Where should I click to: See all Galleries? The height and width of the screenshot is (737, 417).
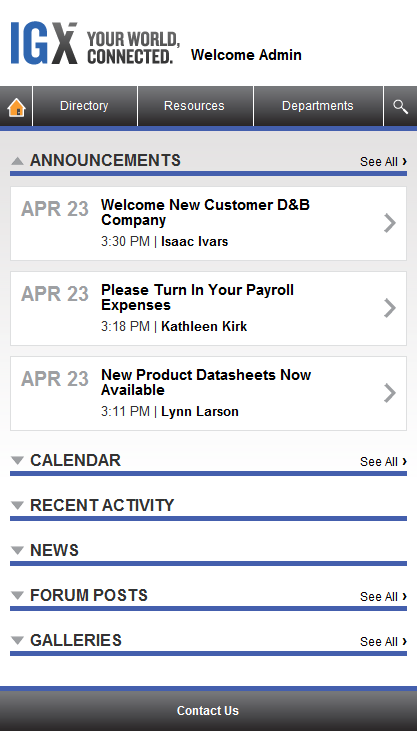coord(383,642)
